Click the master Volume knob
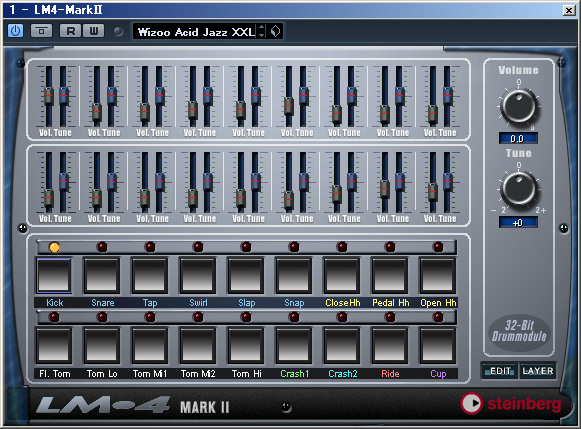Image resolution: width=581 pixels, height=429 pixels. 518,106
